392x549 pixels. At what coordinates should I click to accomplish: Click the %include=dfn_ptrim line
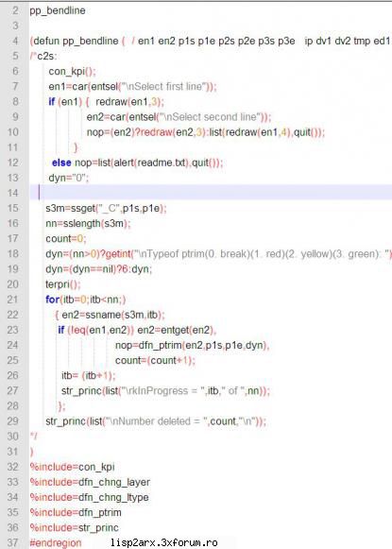pos(76,512)
